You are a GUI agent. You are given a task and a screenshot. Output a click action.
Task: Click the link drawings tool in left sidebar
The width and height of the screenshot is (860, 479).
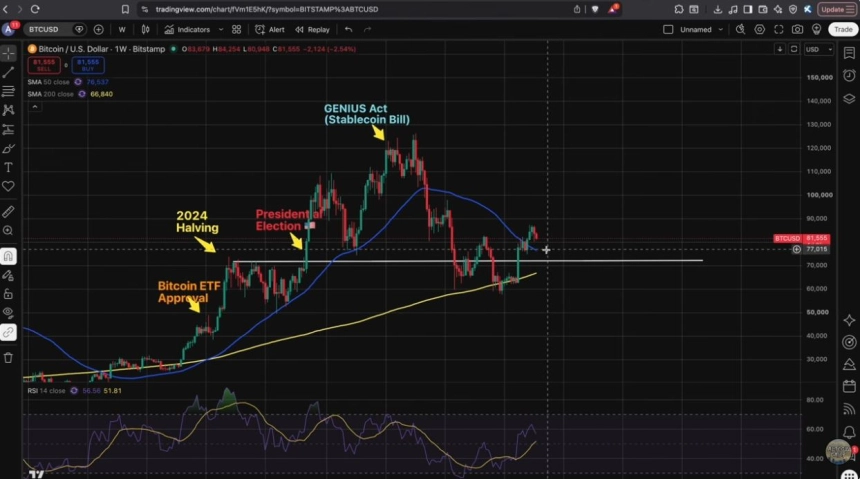8,333
